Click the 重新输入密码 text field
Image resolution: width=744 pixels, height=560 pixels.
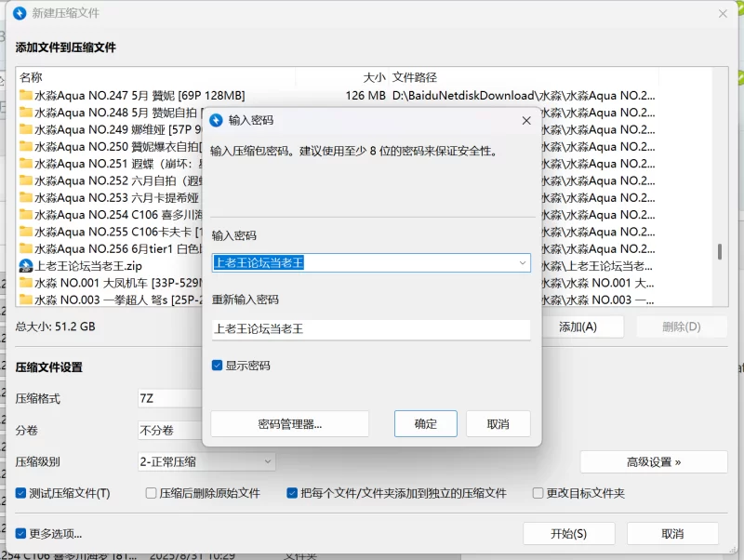(x=370, y=328)
